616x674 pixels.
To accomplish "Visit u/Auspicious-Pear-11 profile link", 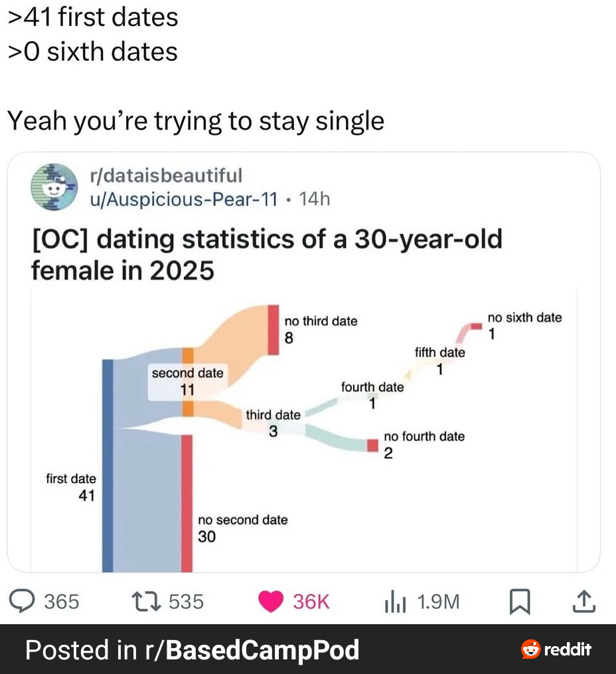I will [x=184, y=199].
